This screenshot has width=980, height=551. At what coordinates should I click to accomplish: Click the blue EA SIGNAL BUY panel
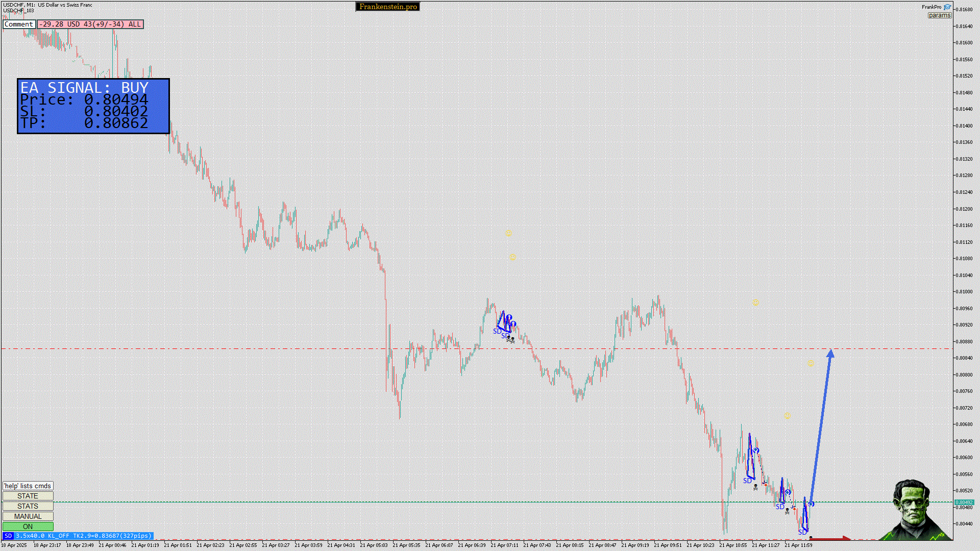93,106
